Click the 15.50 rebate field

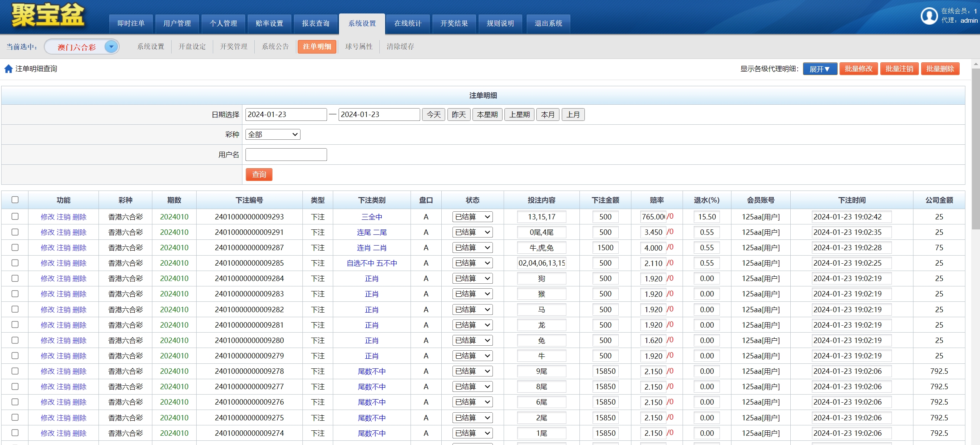[x=707, y=217]
